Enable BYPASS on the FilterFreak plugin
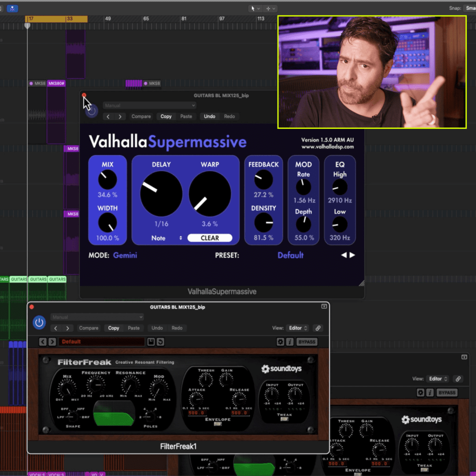Image resolution: width=476 pixels, height=476 pixels. coord(307,342)
